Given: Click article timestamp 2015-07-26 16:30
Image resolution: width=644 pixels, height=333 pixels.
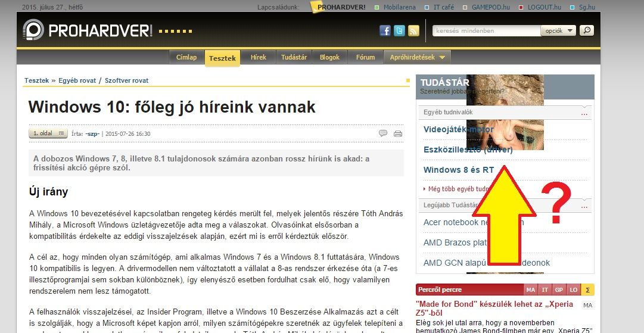Looking at the screenshot, I should (x=127, y=133).
